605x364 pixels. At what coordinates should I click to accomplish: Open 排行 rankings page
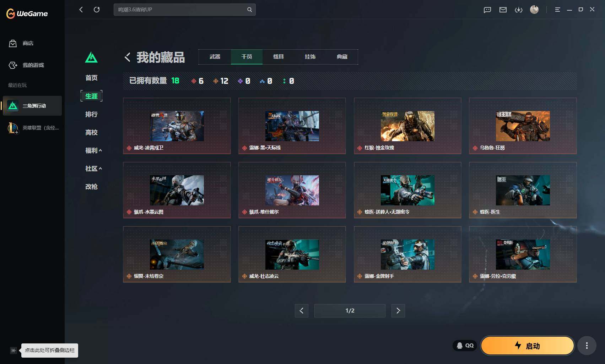pyautogui.click(x=91, y=114)
